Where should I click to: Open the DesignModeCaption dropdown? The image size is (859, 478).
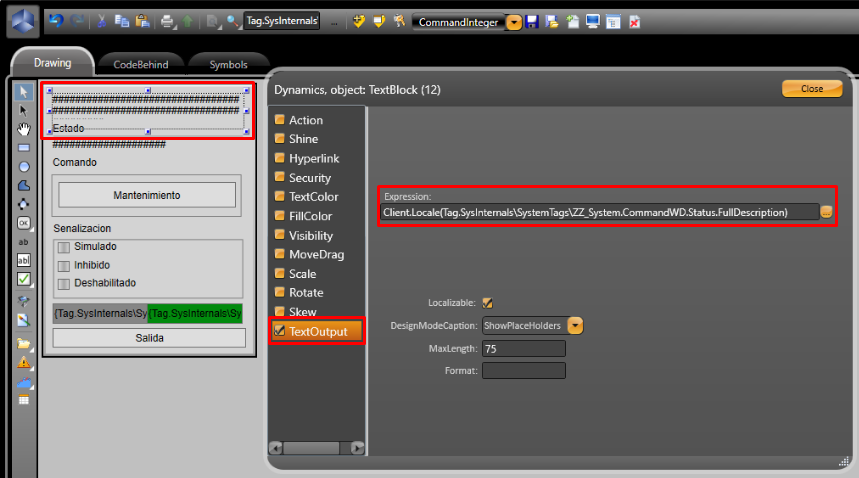click(575, 325)
